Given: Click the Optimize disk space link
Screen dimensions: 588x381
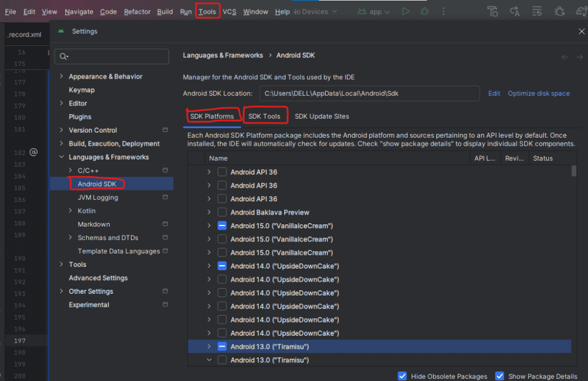Looking at the screenshot, I should tap(539, 93).
